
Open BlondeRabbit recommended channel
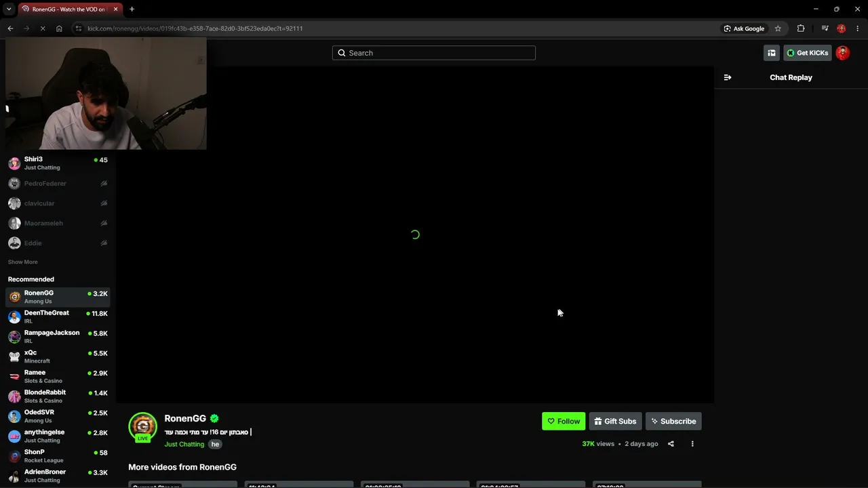[x=58, y=396]
